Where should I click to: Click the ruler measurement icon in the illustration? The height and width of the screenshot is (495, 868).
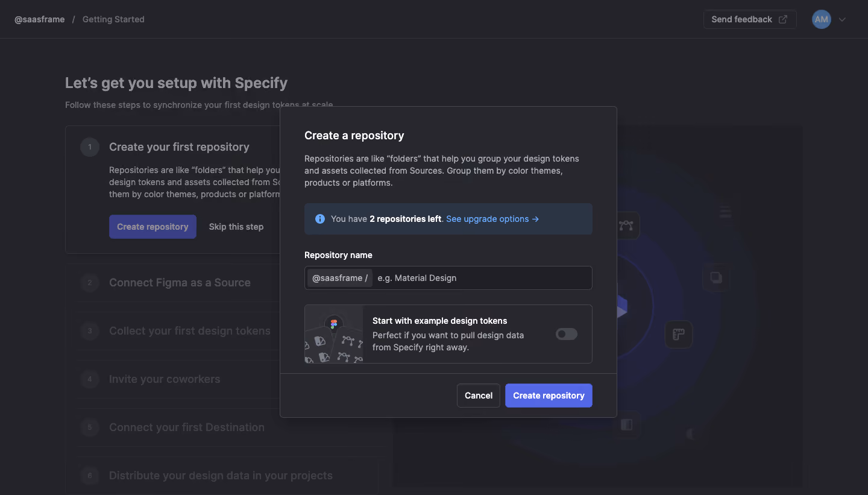point(679,334)
